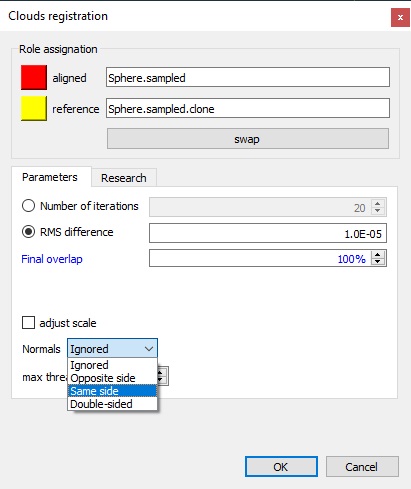Click the aligned cloud name field
Viewport: 411px width, 489px height.
pyautogui.click(x=248, y=77)
